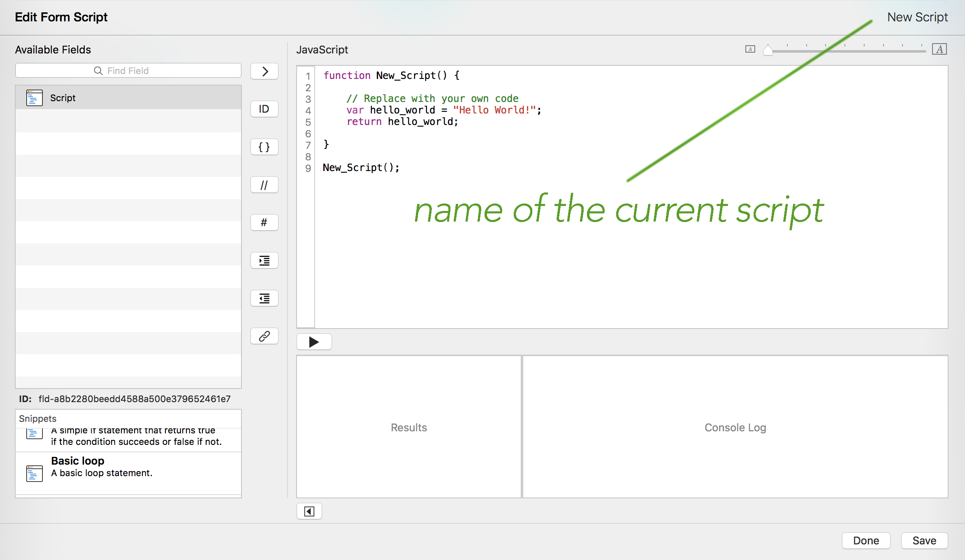Click the font size slider knob

pyautogui.click(x=768, y=50)
